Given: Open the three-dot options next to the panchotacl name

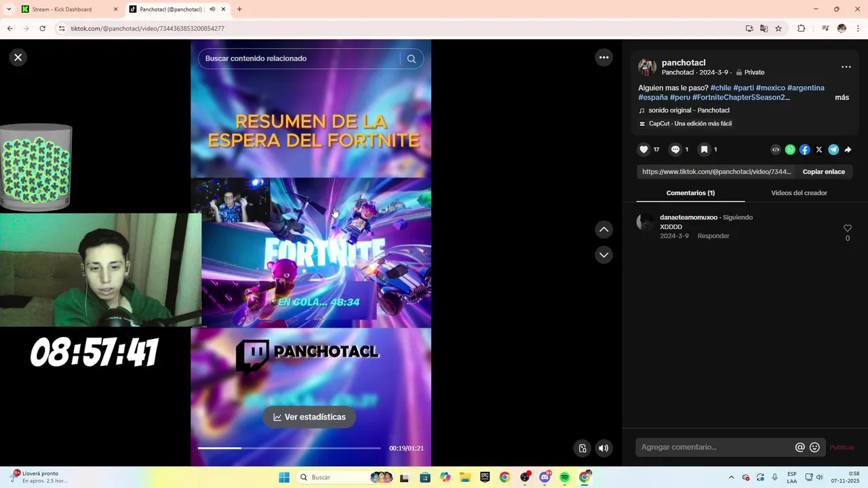Looking at the screenshot, I should (846, 67).
